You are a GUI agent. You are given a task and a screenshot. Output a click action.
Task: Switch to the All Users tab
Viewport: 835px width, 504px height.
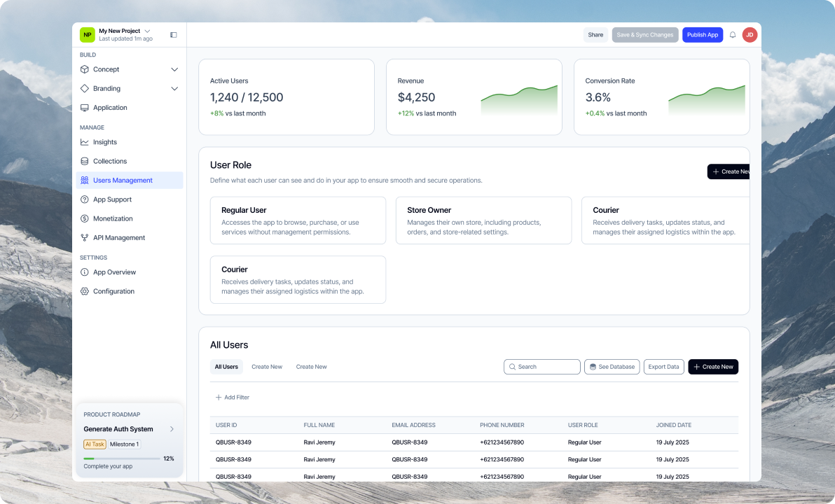pos(226,367)
